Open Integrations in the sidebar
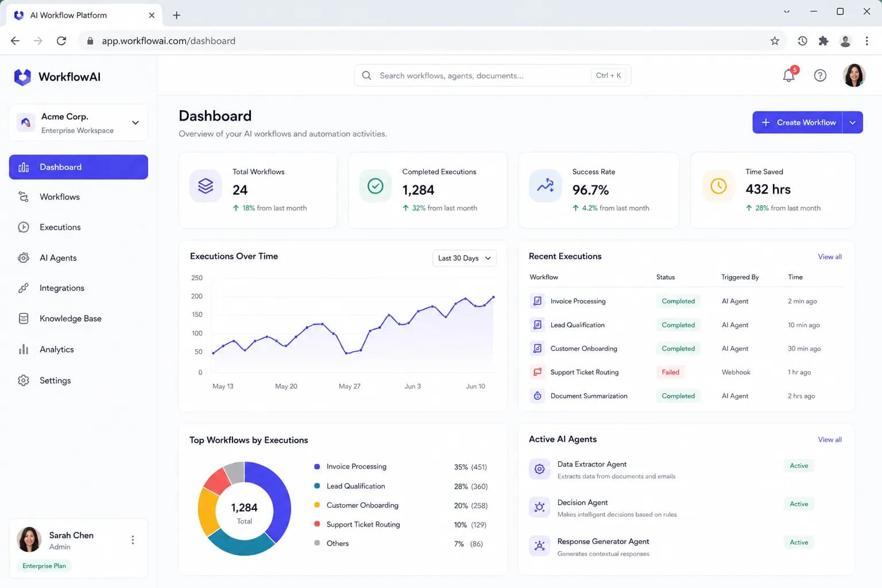 coord(79,288)
